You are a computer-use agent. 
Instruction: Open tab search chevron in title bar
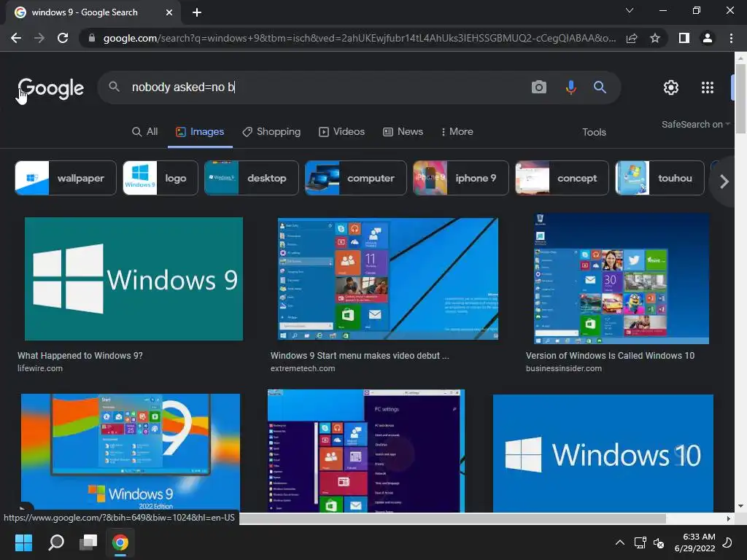pyautogui.click(x=630, y=10)
